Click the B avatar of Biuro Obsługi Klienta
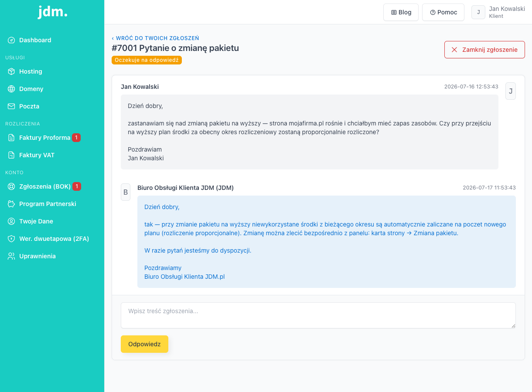The height and width of the screenshot is (392, 532). [126, 192]
